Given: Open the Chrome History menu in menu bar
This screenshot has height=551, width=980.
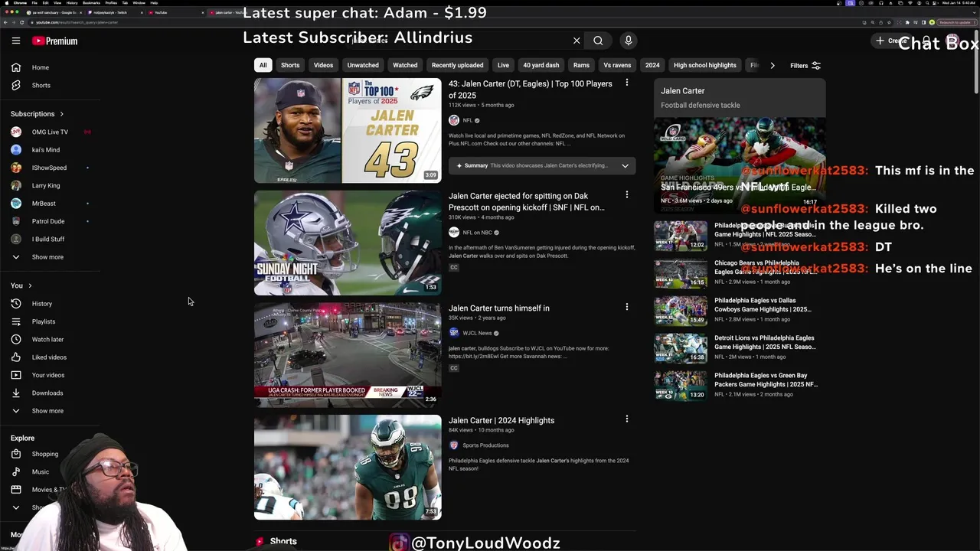Looking at the screenshot, I should pyautogui.click(x=72, y=2).
